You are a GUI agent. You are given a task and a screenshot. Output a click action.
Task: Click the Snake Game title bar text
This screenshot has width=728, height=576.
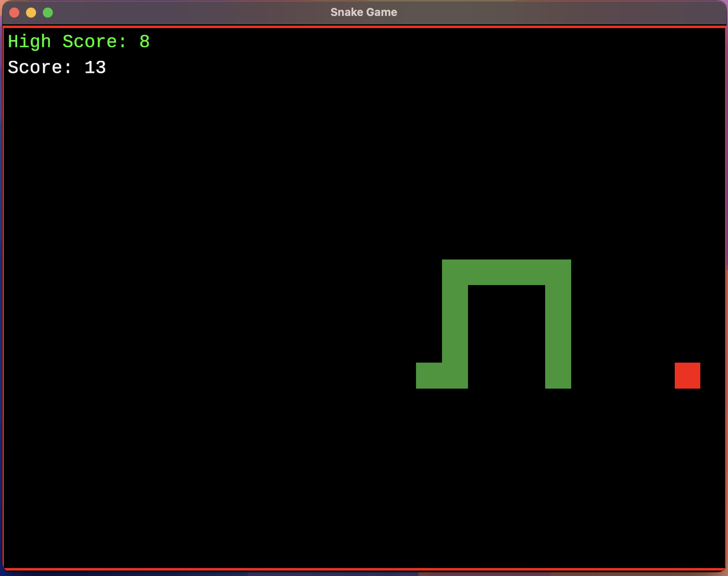click(363, 12)
